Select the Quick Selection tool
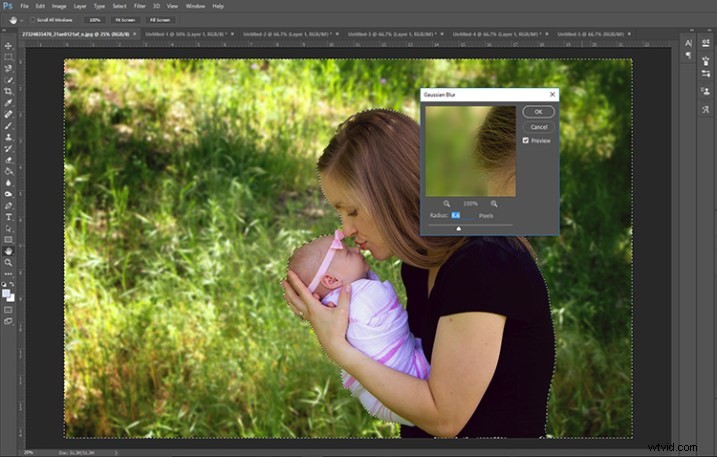The image size is (717, 457). click(x=8, y=80)
